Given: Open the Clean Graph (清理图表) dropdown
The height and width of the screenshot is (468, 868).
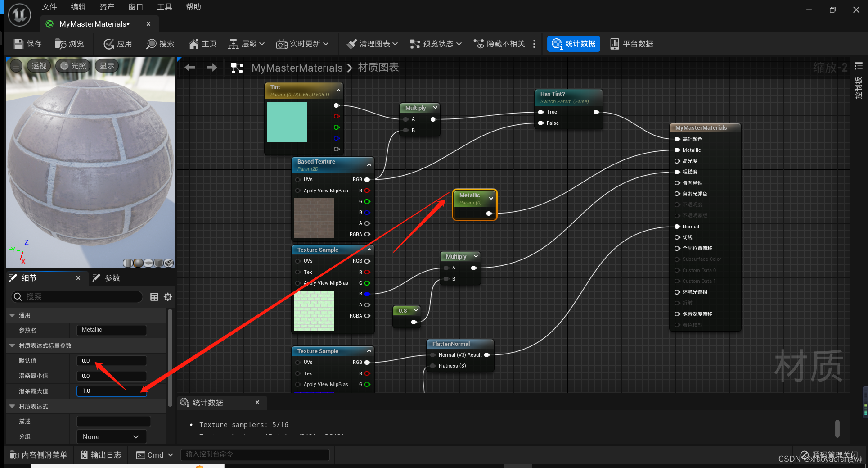Looking at the screenshot, I should point(372,44).
